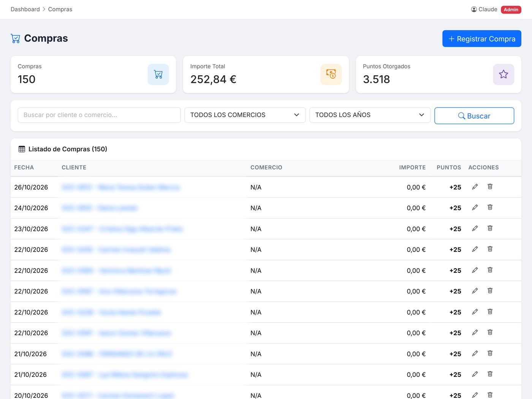Click the PUNTOS column header

[449, 168]
